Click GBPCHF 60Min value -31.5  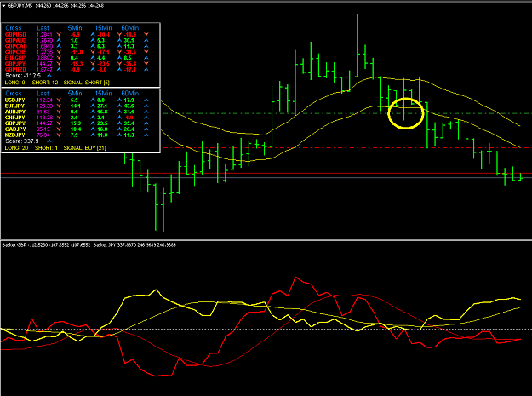click(x=130, y=52)
